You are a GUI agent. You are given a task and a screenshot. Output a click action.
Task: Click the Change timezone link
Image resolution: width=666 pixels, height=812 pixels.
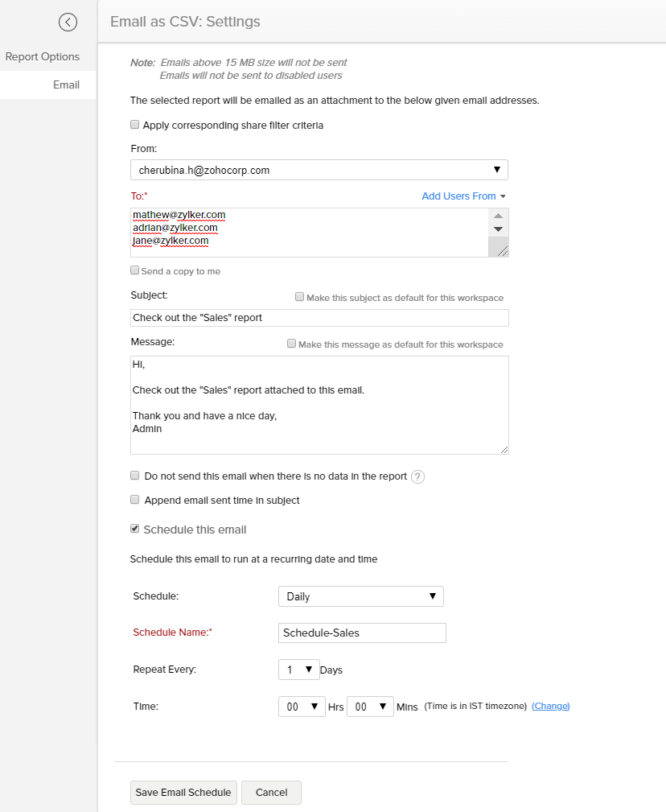pyautogui.click(x=550, y=706)
